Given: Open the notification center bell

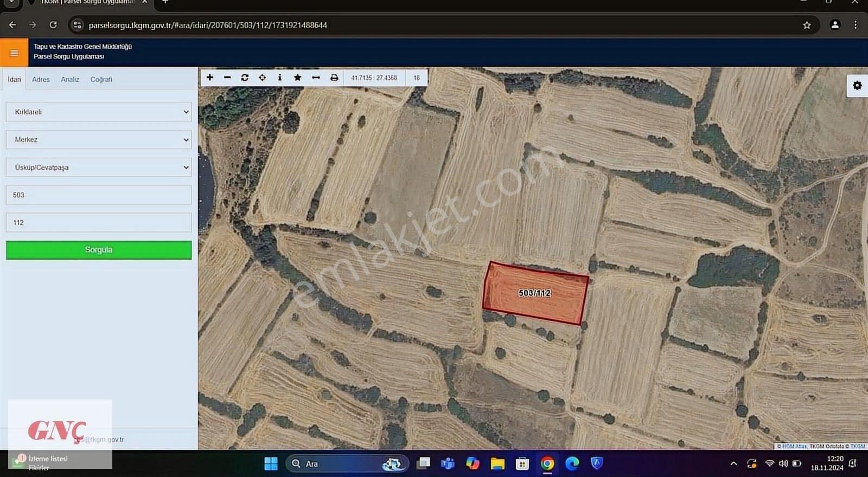Looking at the screenshot, I should pyautogui.click(x=853, y=463).
